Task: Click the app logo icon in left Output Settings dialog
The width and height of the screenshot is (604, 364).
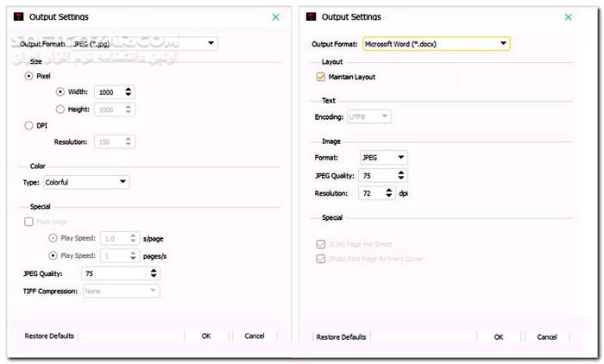Action: [18, 16]
